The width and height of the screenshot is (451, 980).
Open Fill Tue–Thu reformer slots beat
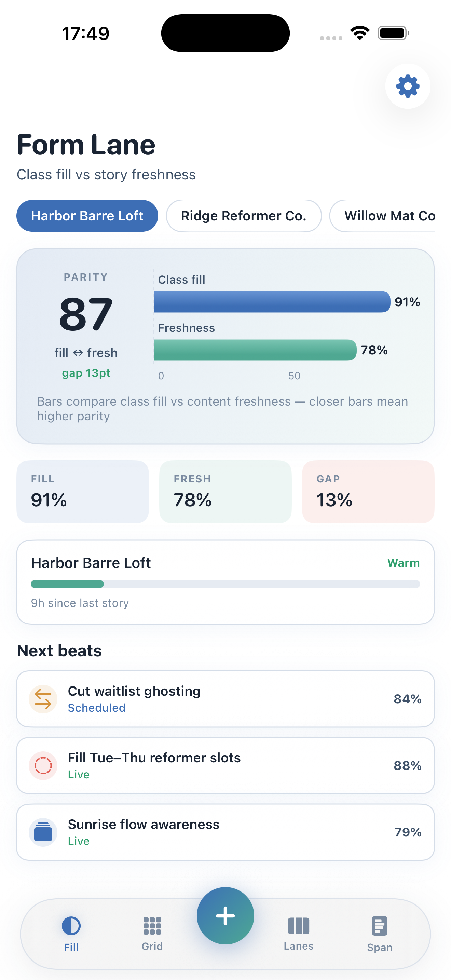pos(225,765)
